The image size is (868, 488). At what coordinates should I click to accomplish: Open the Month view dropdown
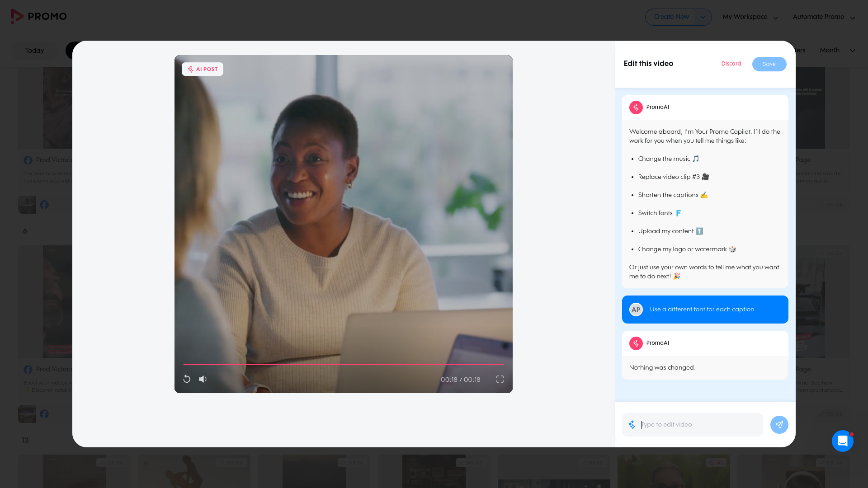click(x=837, y=50)
